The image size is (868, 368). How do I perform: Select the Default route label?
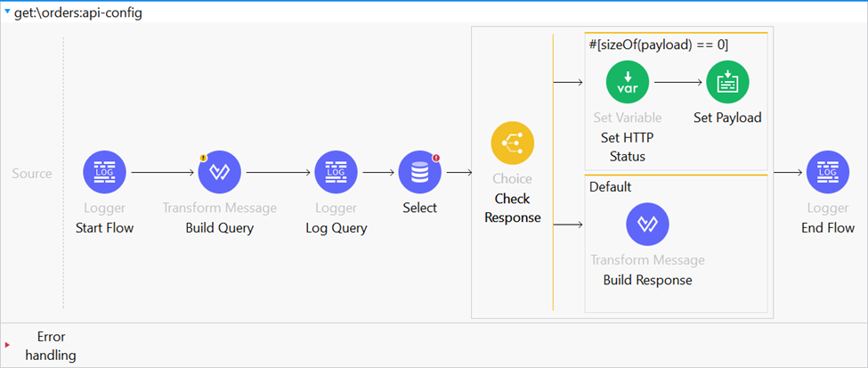[610, 187]
